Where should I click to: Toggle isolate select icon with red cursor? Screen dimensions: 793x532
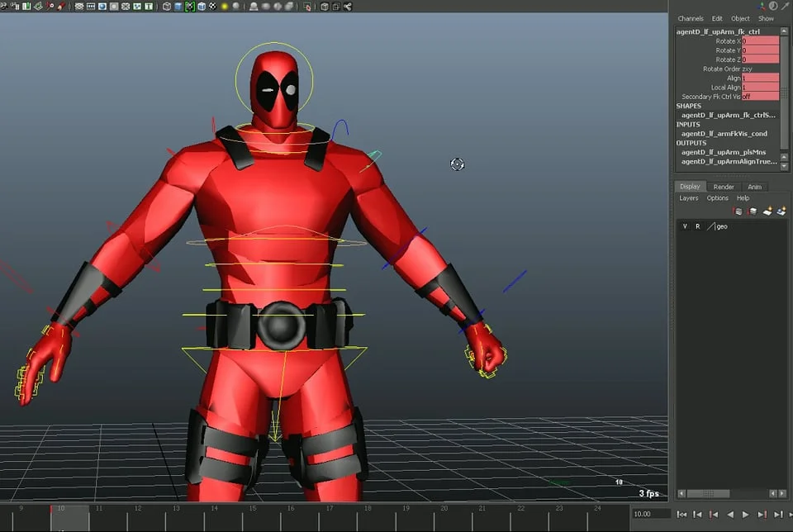click(x=307, y=7)
